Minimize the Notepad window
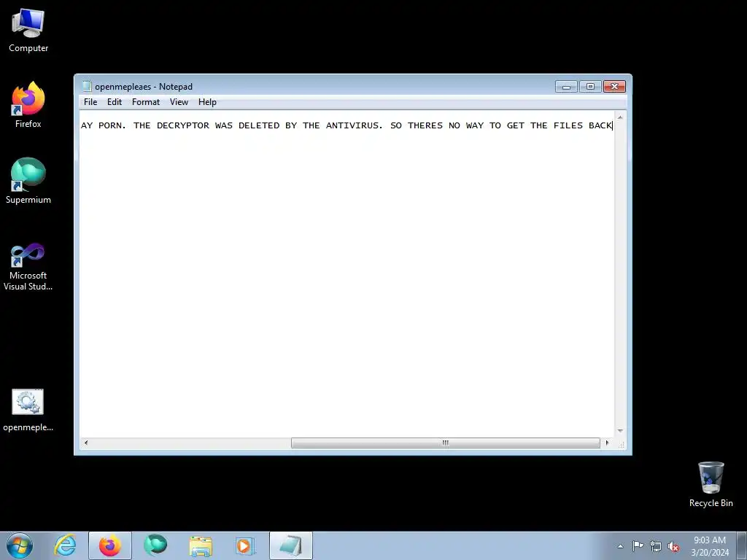 (566, 87)
